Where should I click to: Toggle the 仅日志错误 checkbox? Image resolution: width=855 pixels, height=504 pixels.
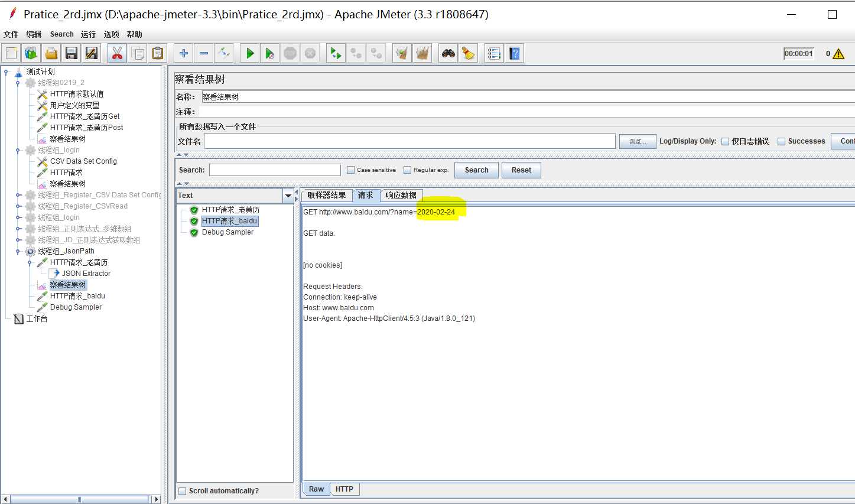pyautogui.click(x=725, y=141)
